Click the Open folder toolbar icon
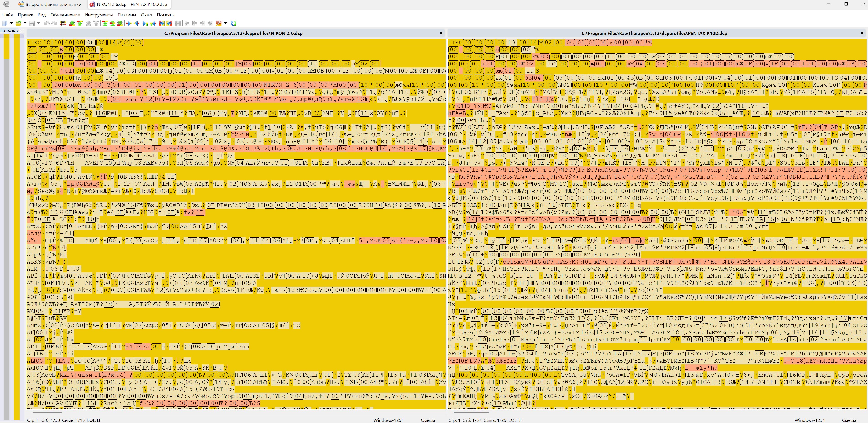The height and width of the screenshot is (423, 868). pyautogui.click(x=18, y=23)
